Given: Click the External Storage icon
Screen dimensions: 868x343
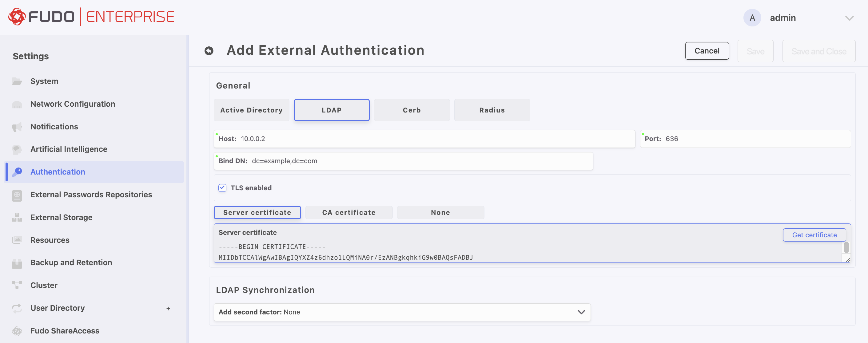Looking at the screenshot, I should 17,217.
